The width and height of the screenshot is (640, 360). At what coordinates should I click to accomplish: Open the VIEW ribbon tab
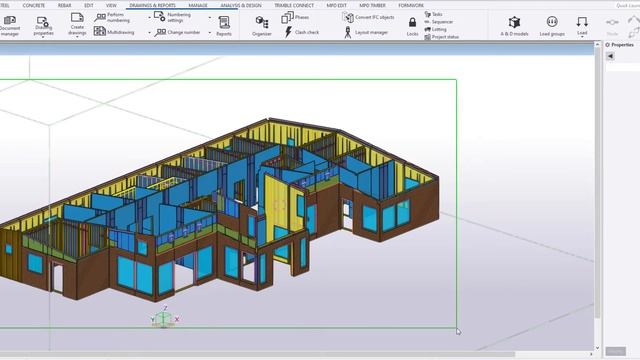point(111,5)
